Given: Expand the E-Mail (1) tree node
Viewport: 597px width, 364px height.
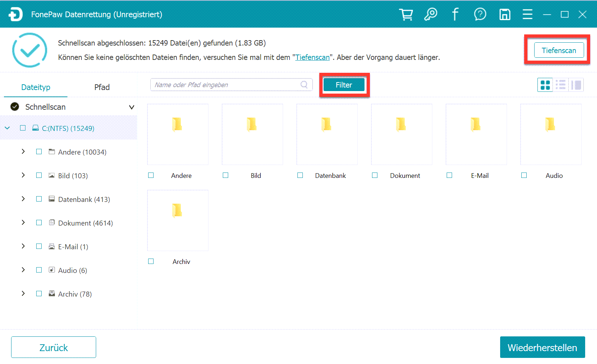Looking at the screenshot, I should tap(23, 246).
